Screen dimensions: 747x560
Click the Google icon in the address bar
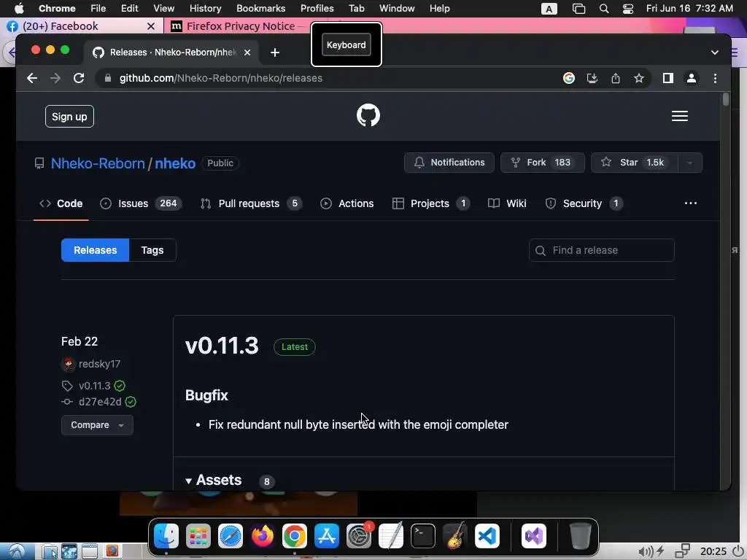pos(569,78)
